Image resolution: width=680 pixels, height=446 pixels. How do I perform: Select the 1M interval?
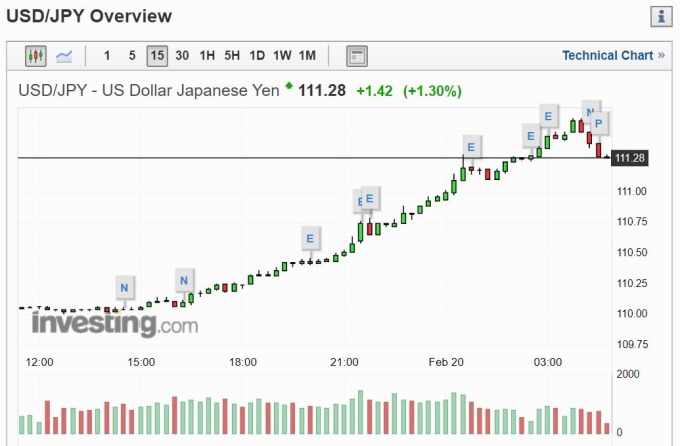click(307, 56)
